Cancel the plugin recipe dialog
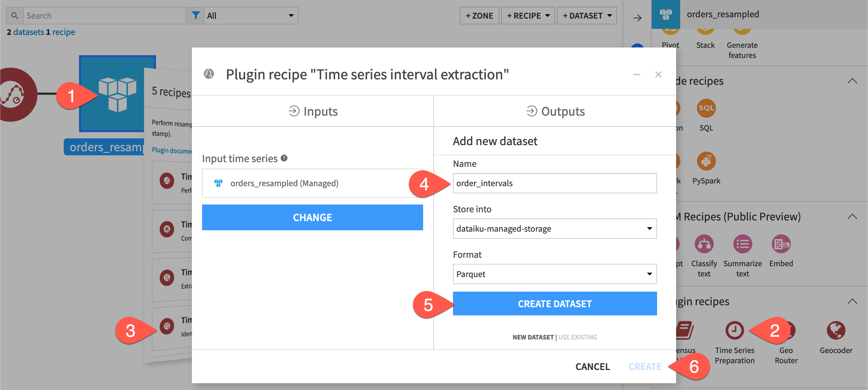The height and width of the screenshot is (390, 868). pyautogui.click(x=592, y=367)
